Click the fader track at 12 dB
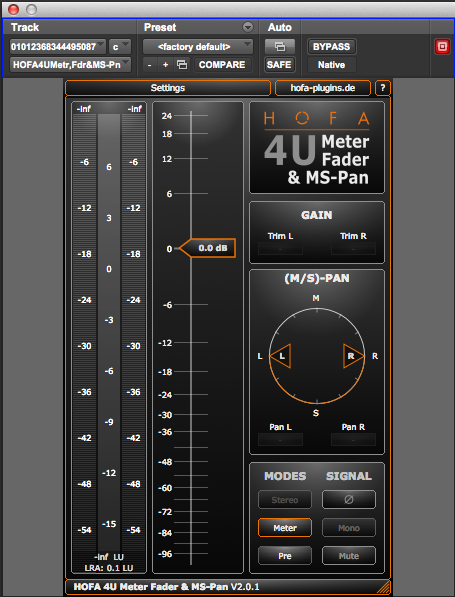The height and width of the screenshot is (597, 455). pos(191,159)
